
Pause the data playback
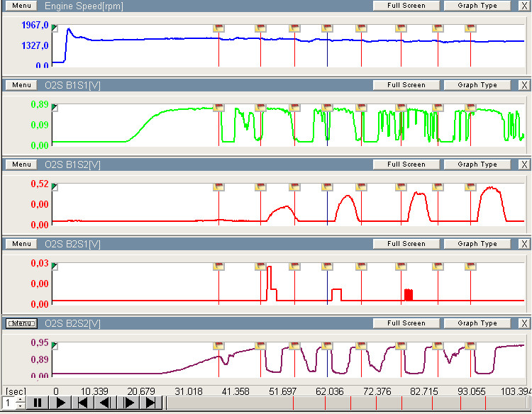[x=38, y=403]
